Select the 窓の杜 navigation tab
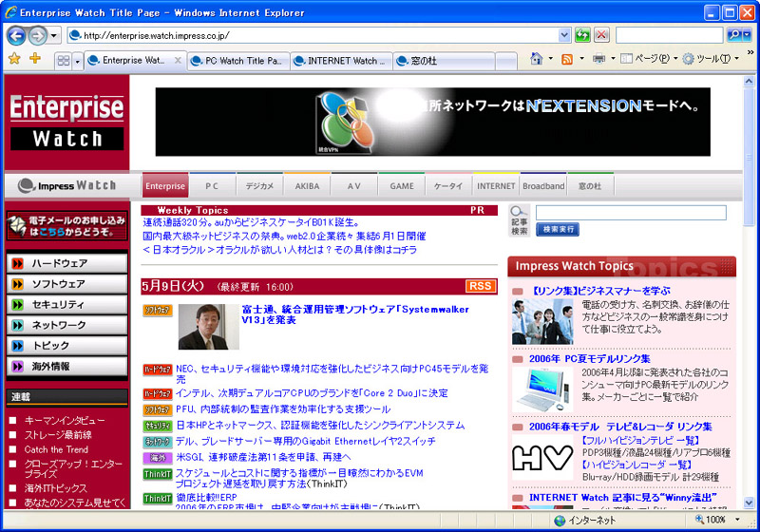The width and height of the screenshot is (760, 532). pos(590,185)
